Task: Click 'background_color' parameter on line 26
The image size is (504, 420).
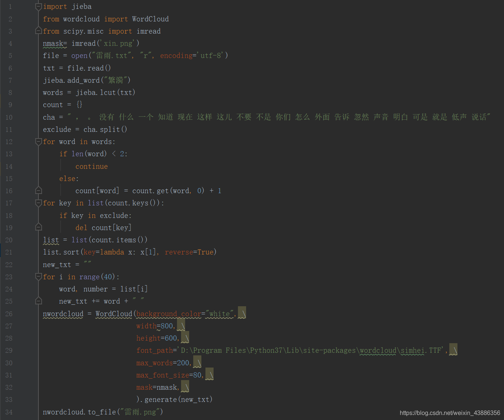Action: pos(169,314)
